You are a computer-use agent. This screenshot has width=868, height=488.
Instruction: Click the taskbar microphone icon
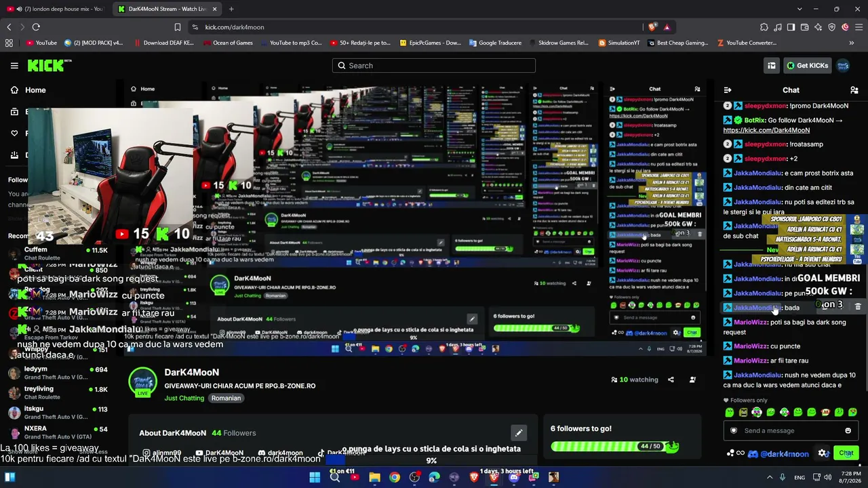(x=783, y=477)
